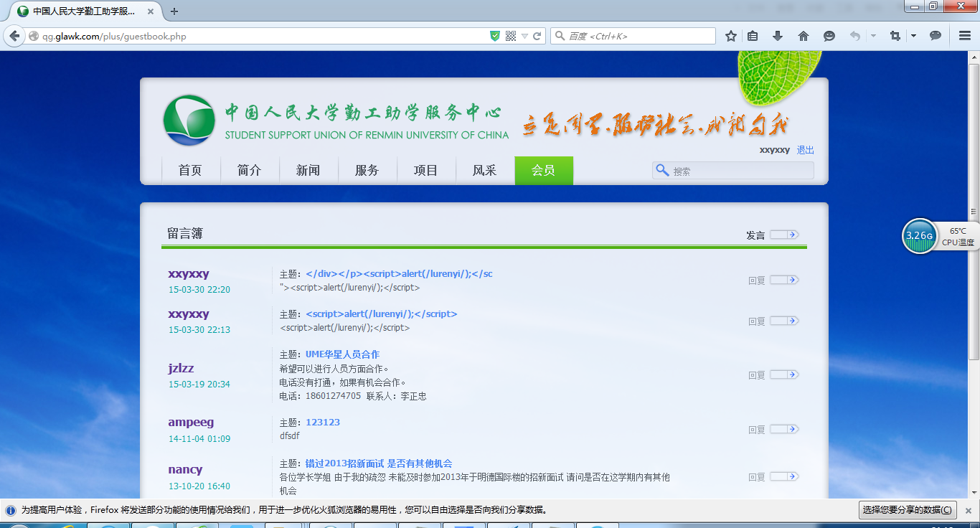Click the reply arrow button for jzlzz's message
This screenshot has width=980, height=528.
coord(784,374)
